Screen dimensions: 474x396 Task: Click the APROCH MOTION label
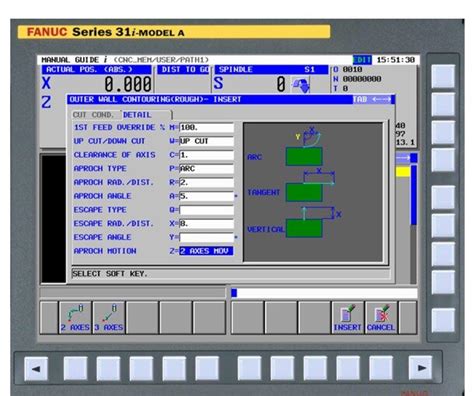(105, 251)
